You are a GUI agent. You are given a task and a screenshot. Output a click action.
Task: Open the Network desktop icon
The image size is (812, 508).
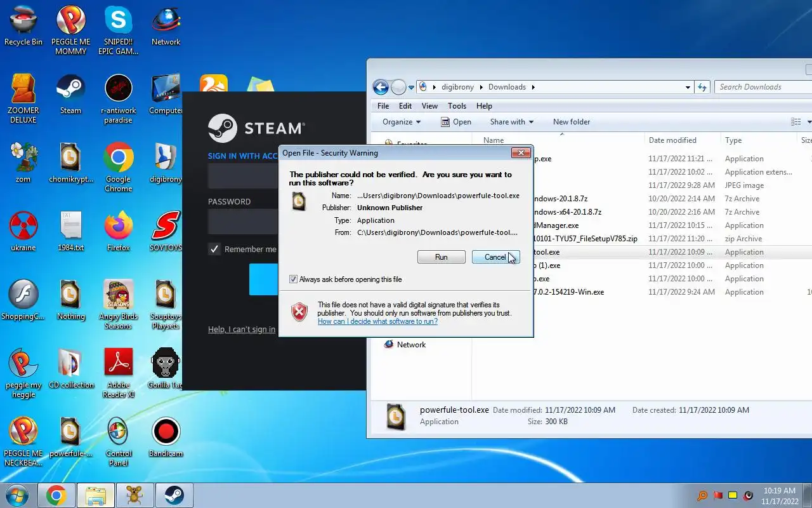pyautogui.click(x=166, y=27)
